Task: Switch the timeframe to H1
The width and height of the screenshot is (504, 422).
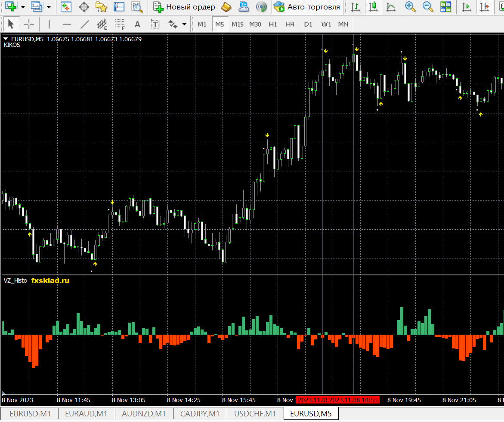Action: coord(273,24)
